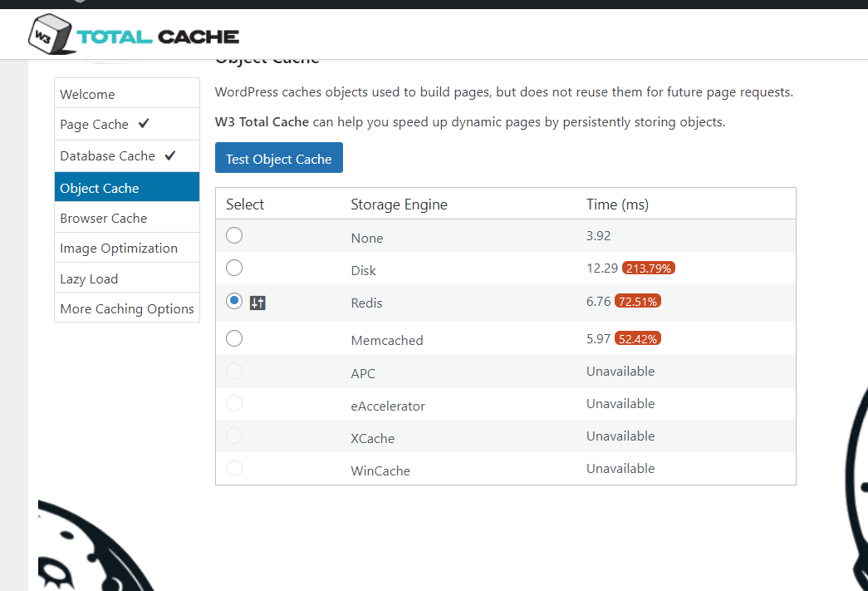868x591 pixels.
Task: Select the None storage engine radio
Action: [234, 235]
